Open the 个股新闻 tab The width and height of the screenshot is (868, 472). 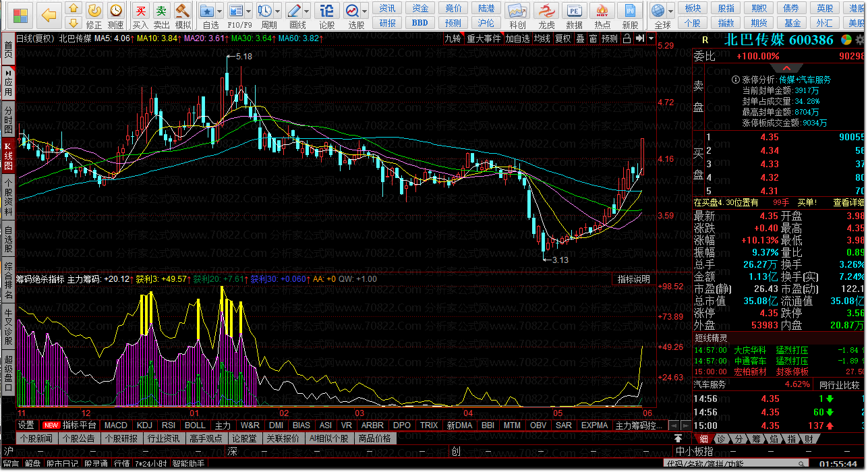pos(36,438)
